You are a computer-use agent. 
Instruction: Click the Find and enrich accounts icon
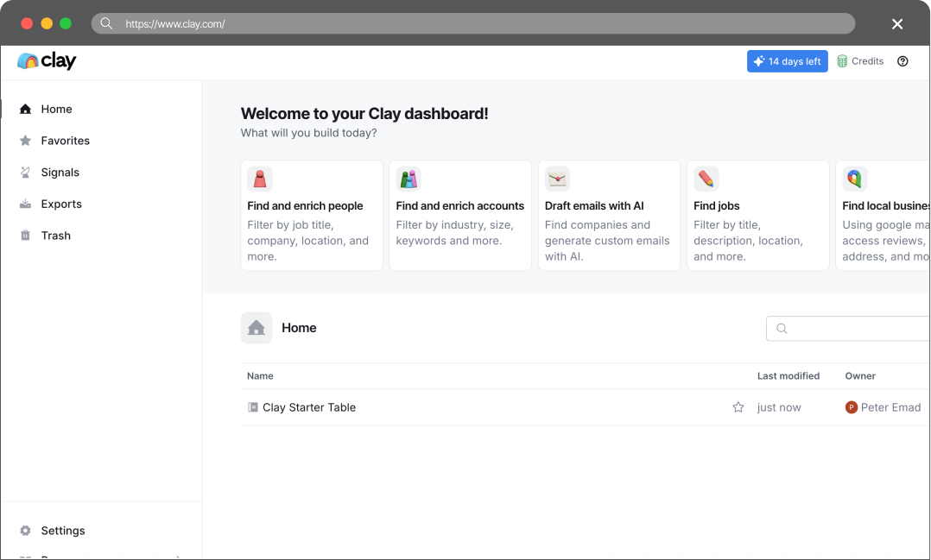tap(408, 179)
